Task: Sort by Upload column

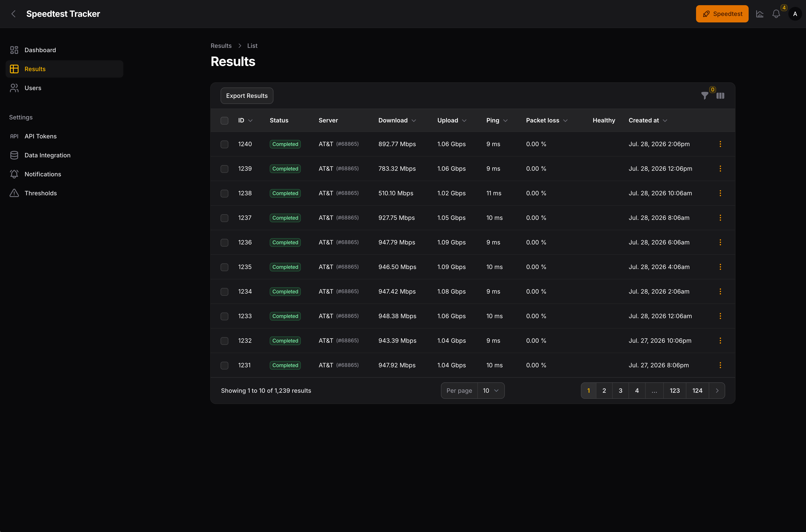Action: [452, 120]
